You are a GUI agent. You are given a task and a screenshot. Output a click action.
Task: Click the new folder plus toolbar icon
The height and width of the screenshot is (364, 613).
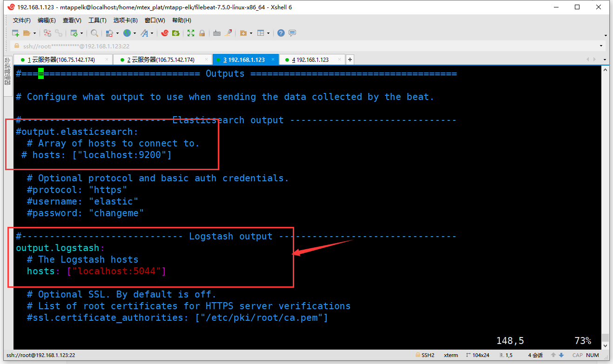243,33
